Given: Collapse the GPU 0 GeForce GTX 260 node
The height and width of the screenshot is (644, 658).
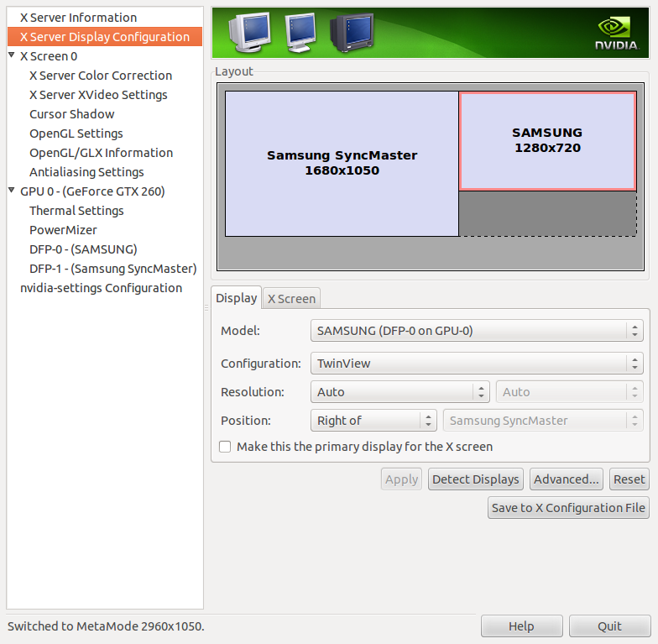Looking at the screenshot, I should (12, 190).
